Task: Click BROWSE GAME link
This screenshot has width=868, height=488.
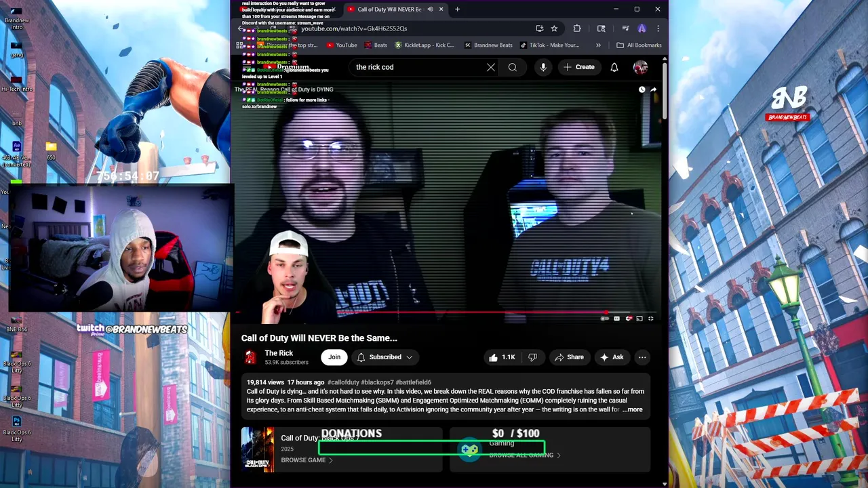Action: tap(307, 460)
